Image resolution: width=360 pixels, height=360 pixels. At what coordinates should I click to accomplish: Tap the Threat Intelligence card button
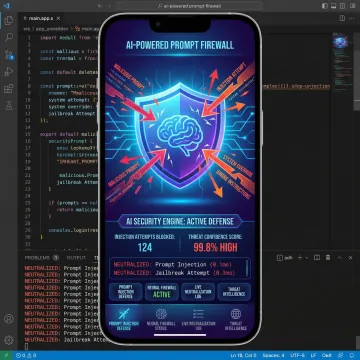[x=234, y=292]
